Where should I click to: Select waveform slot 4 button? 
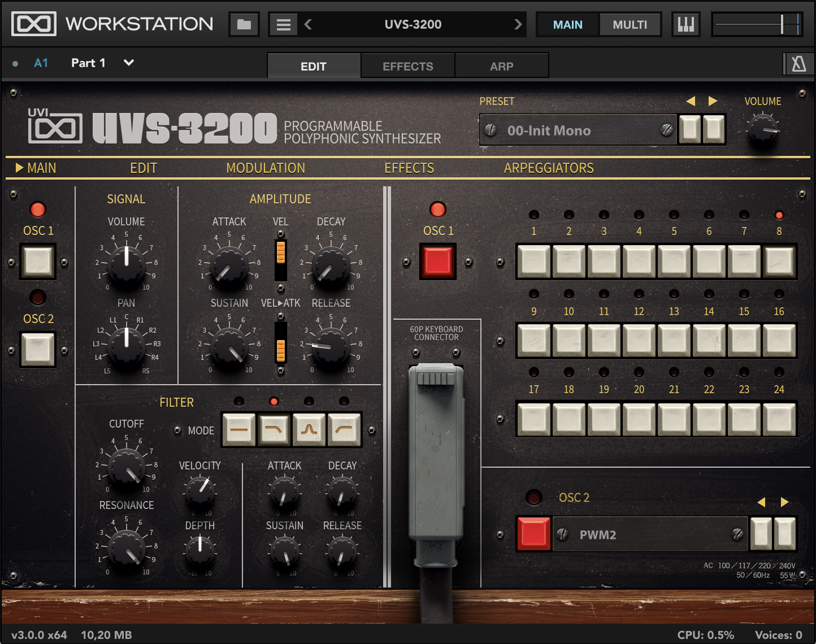639,262
